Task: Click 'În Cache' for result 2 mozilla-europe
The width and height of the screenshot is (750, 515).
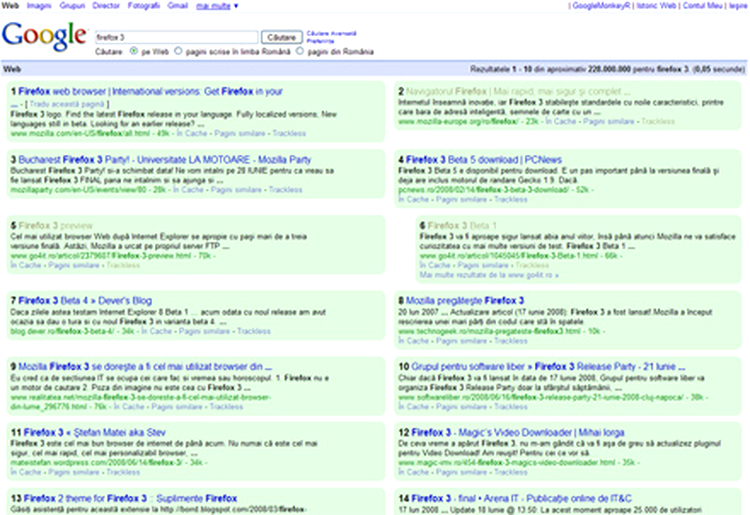Action: [x=561, y=121]
